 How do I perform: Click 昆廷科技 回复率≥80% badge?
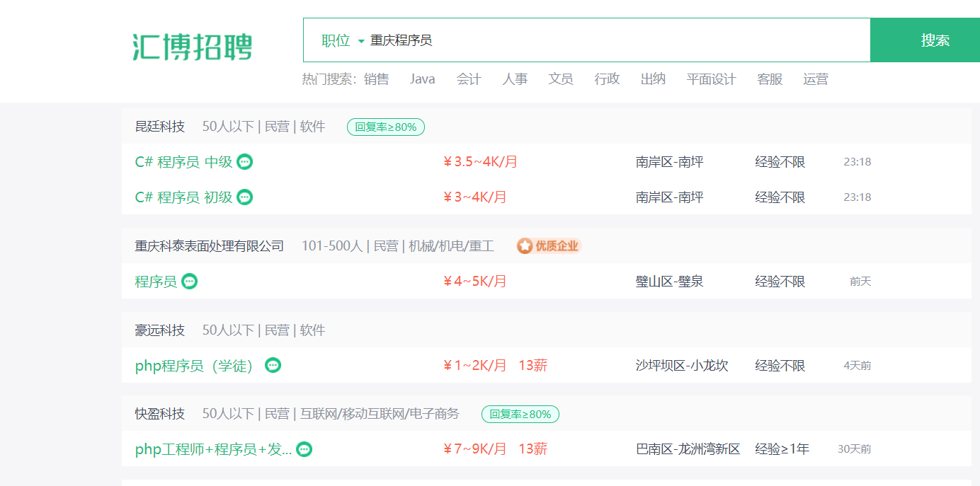(386, 127)
